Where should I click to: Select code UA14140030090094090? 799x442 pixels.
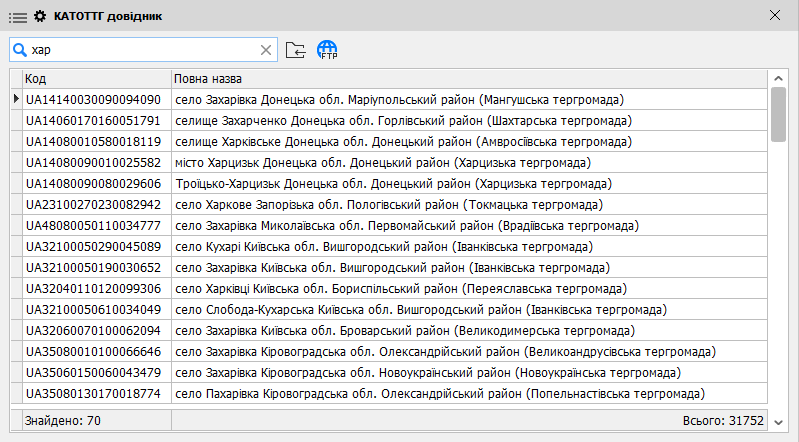(93, 99)
